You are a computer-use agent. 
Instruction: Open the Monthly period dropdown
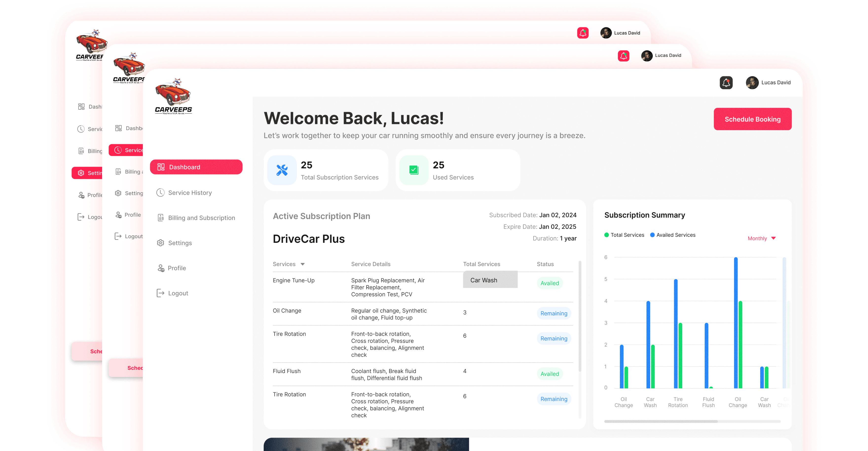coord(761,238)
